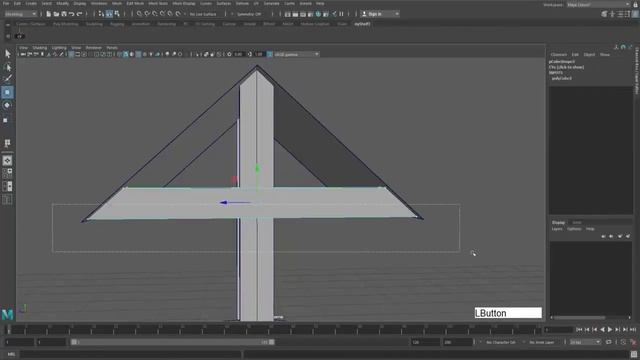Open the Symmetry: Off dropdown
The height and width of the screenshot is (360, 640).
(249, 14)
